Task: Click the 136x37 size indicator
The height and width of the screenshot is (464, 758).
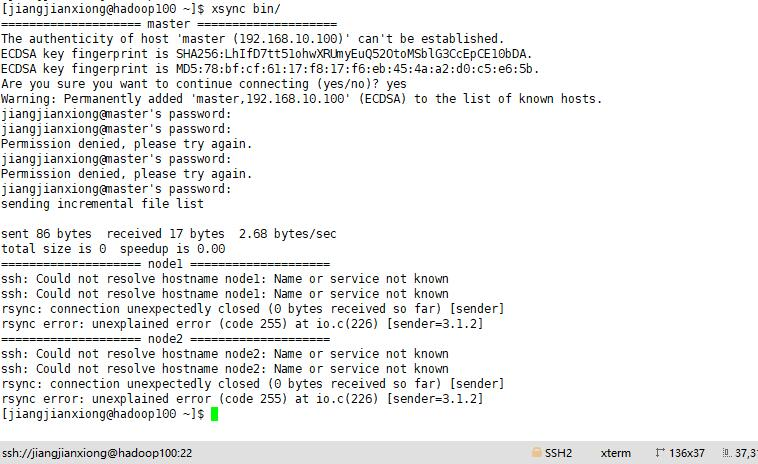Action: (686, 453)
